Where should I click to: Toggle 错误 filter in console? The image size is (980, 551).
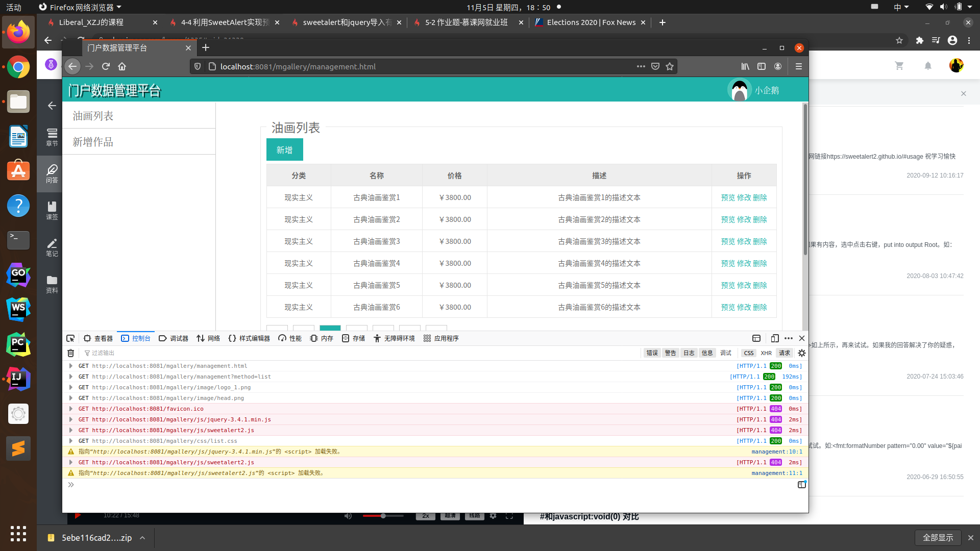point(652,353)
